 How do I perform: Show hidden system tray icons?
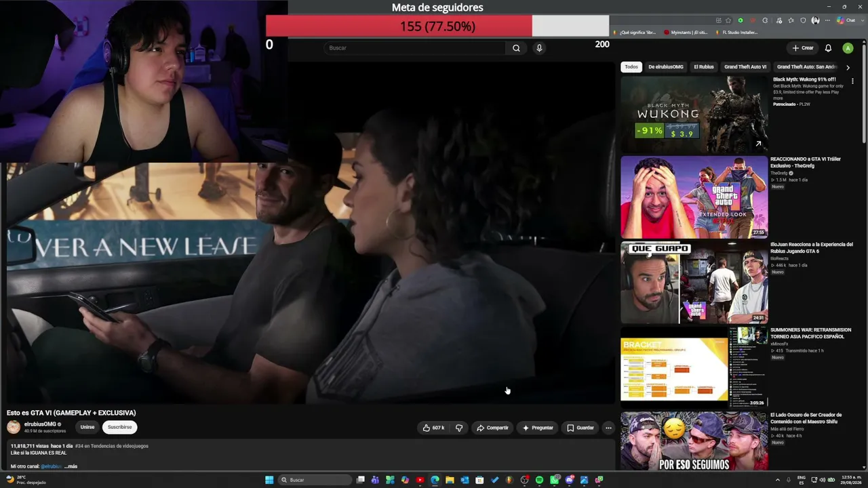point(778,480)
